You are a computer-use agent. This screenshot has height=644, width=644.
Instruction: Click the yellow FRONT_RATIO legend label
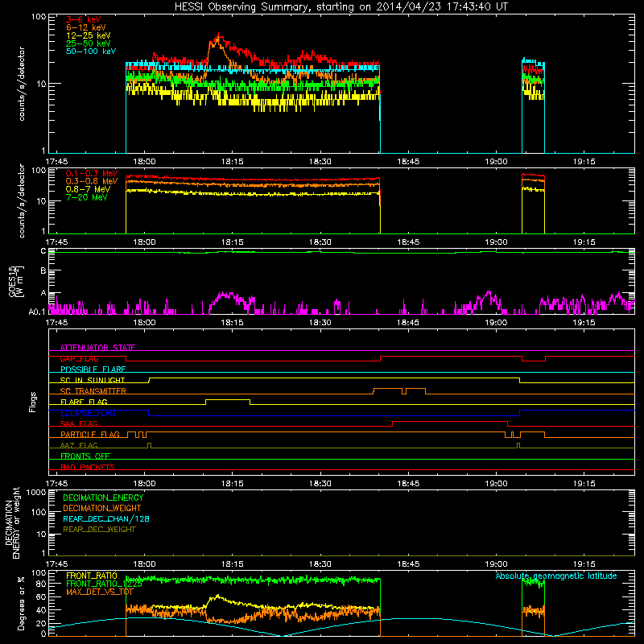coord(92,576)
